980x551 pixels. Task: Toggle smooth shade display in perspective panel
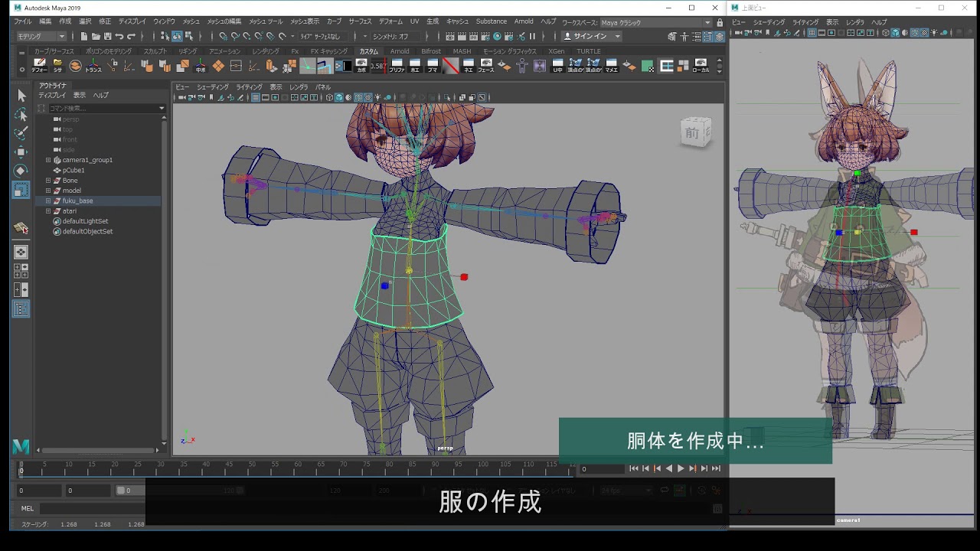(x=339, y=97)
